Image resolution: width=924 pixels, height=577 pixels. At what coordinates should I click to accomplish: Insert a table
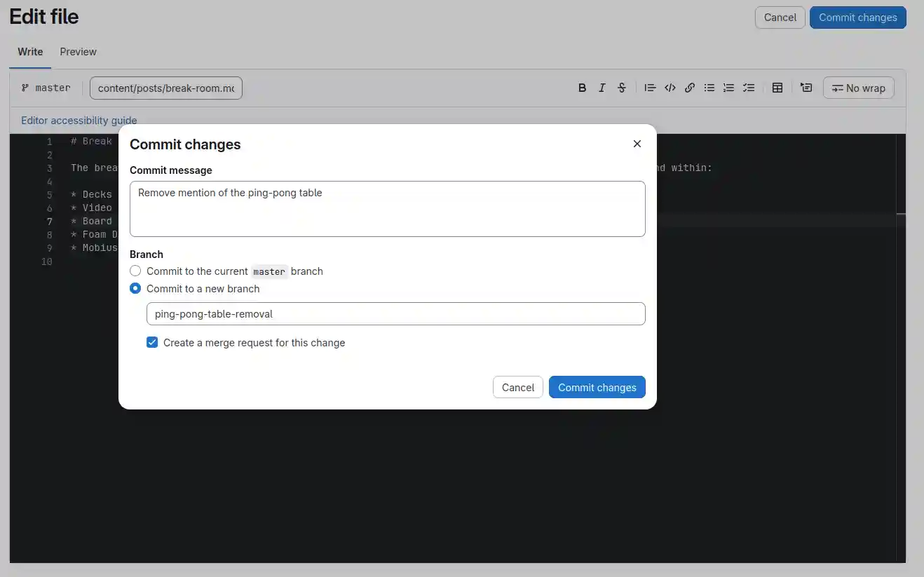(777, 87)
